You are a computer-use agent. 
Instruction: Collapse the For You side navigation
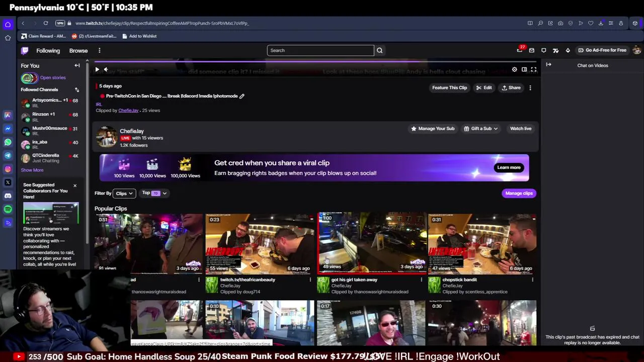point(77,65)
